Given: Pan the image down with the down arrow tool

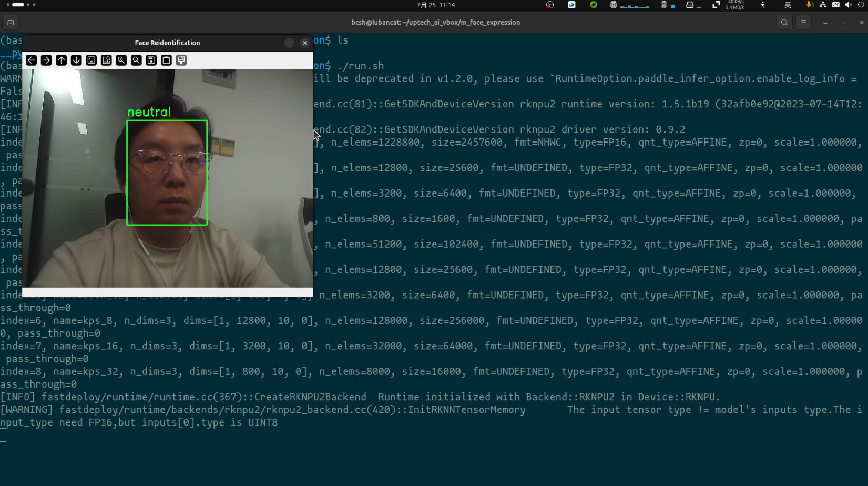Looking at the screenshot, I should tap(76, 60).
